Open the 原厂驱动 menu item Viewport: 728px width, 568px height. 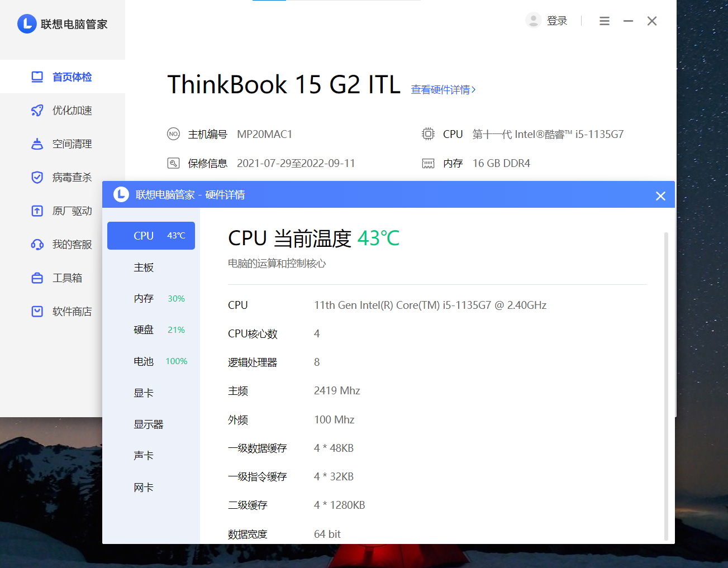pyautogui.click(x=51, y=211)
